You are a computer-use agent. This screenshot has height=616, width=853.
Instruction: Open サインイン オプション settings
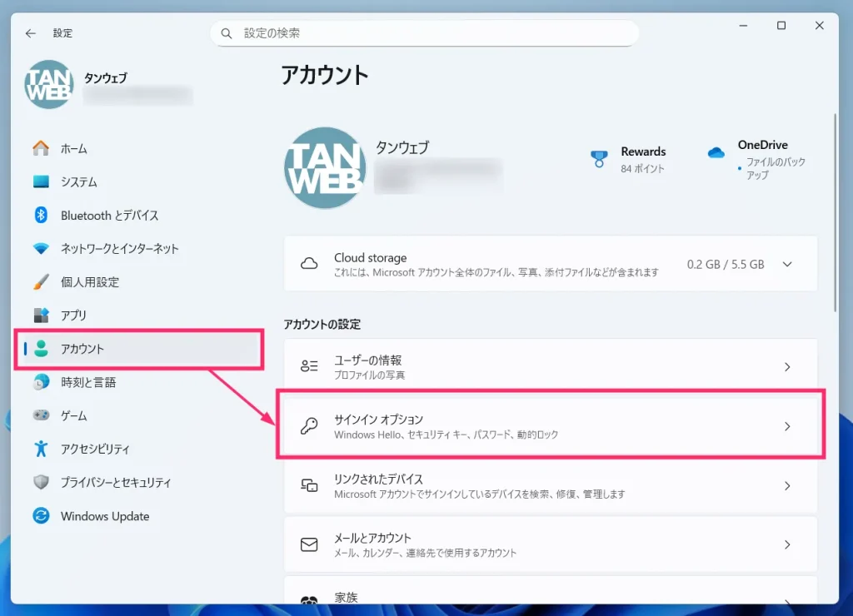tap(551, 426)
